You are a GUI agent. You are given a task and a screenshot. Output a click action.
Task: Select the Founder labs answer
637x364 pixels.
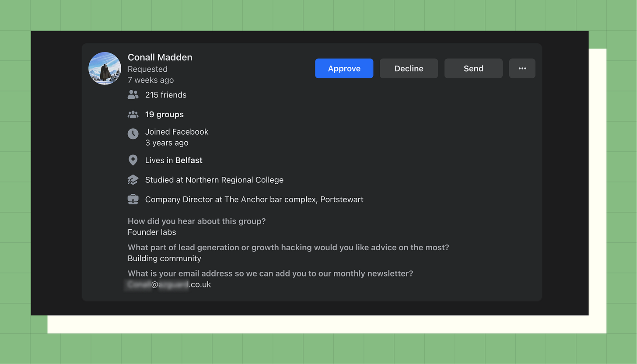pyautogui.click(x=152, y=232)
